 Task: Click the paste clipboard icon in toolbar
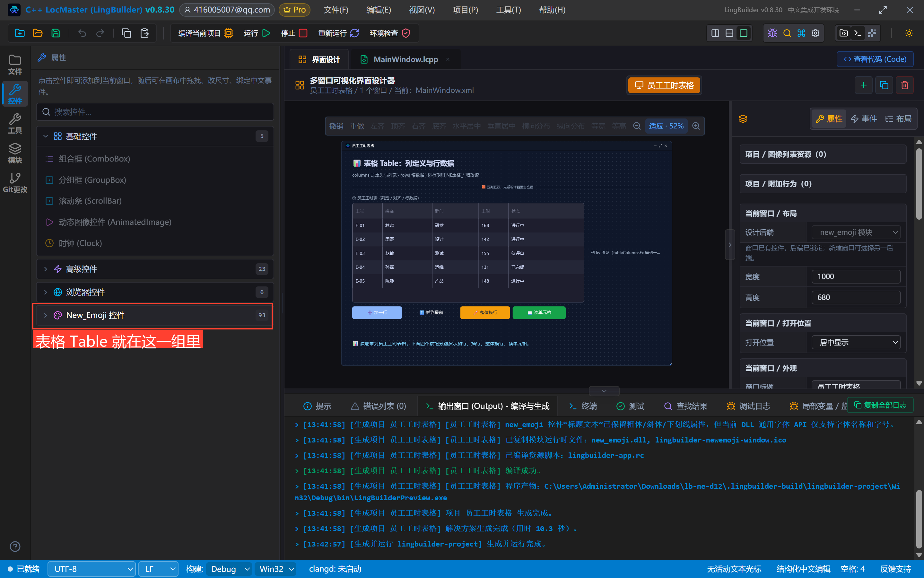coord(144,33)
